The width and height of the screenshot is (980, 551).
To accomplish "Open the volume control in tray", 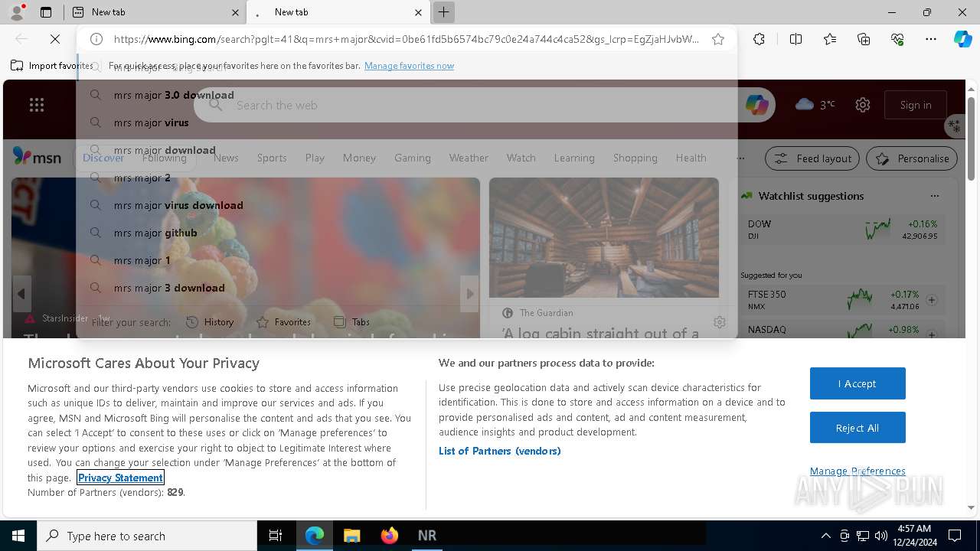I will pos(881,536).
